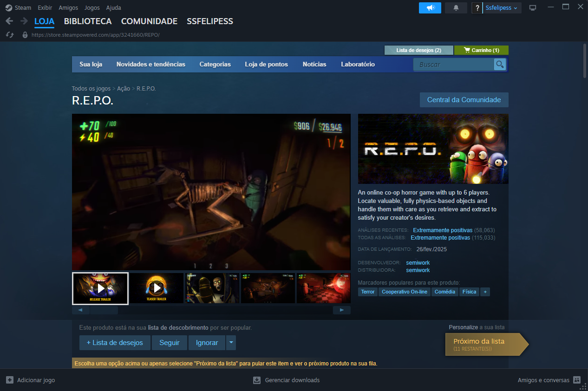Open Categorias in store navigation
This screenshot has height=391, width=588.
215,65
